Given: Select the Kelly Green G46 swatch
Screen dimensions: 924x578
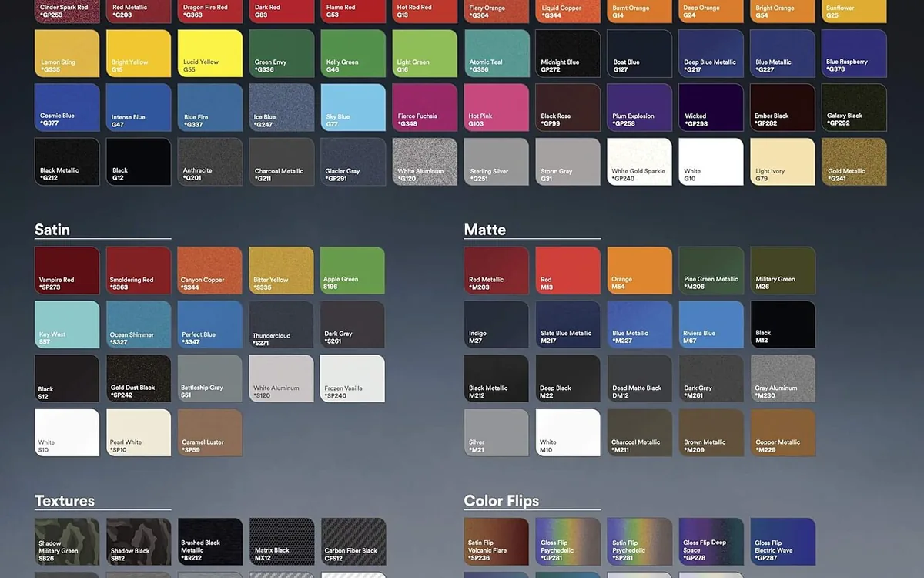Looking at the screenshot, I should click(353, 54).
